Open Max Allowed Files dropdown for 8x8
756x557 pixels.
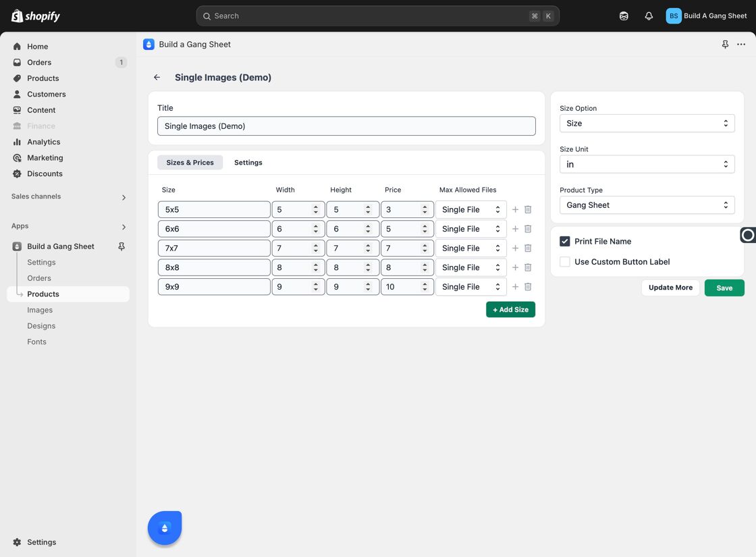[x=471, y=267]
